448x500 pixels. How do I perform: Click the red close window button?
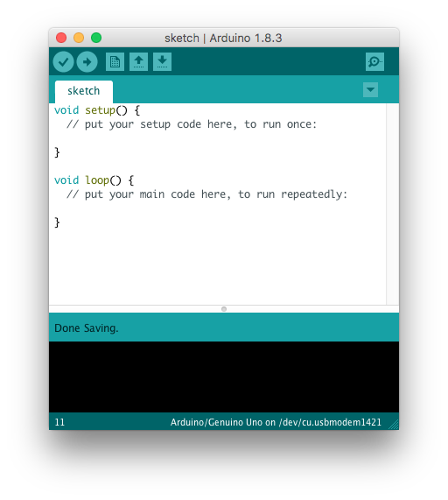[61, 38]
